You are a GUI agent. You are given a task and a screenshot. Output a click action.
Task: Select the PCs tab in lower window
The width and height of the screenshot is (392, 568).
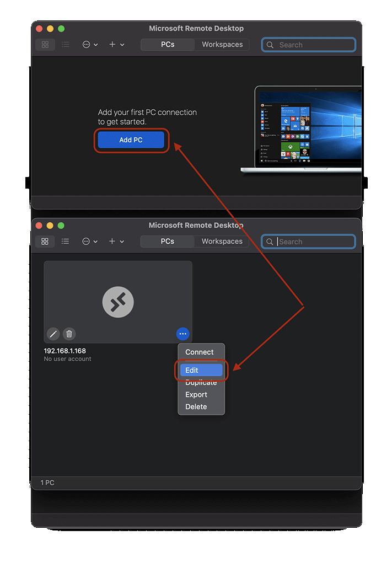point(168,241)
